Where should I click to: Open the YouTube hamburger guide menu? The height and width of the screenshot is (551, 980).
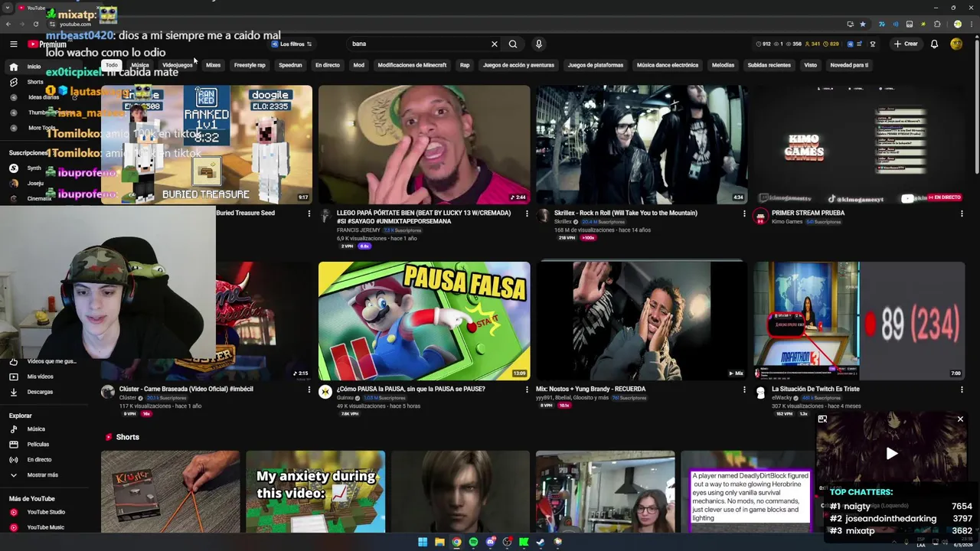point(13,44)
